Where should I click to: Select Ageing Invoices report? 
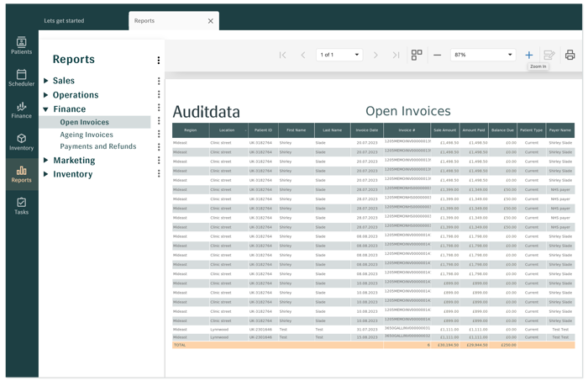87,135
